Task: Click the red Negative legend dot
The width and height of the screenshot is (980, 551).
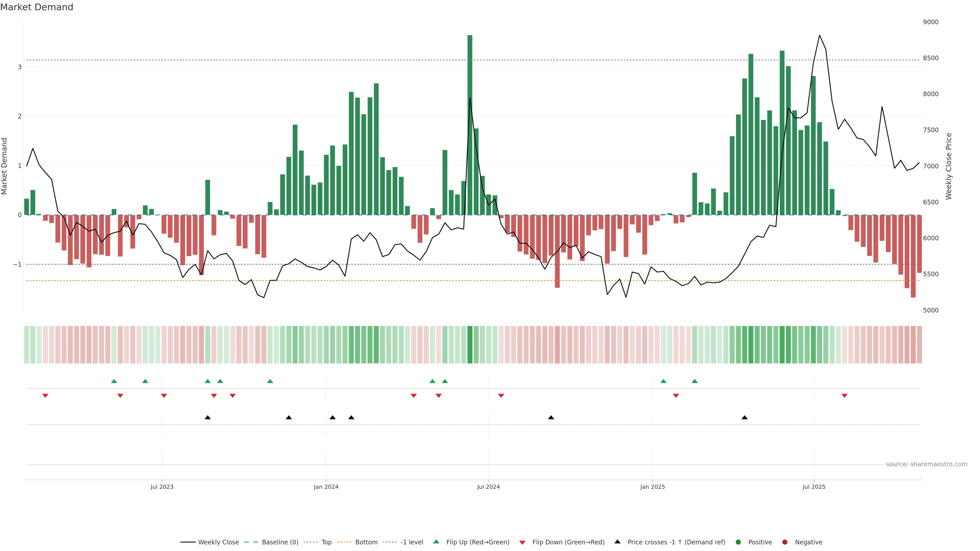Action: coord(785,542)
